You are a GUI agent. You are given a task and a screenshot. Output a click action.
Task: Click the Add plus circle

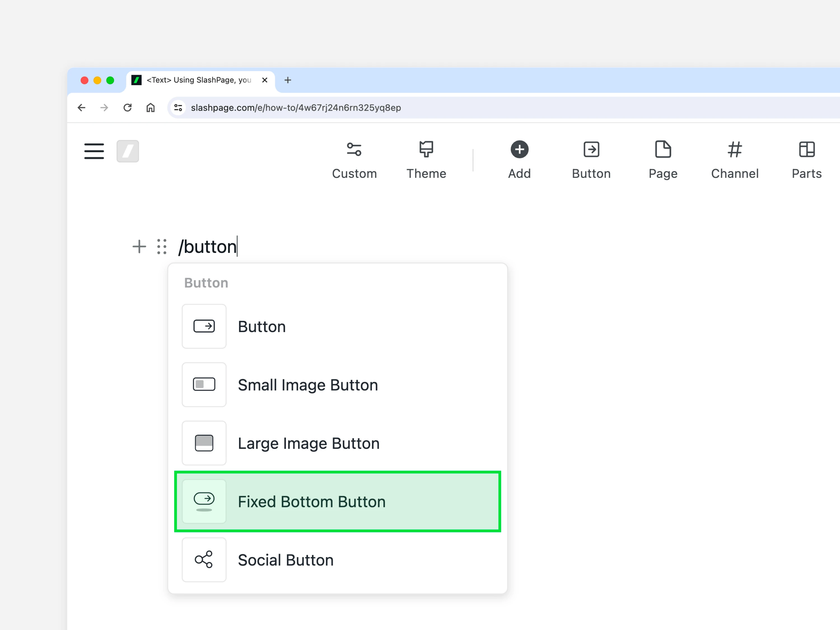519,160
